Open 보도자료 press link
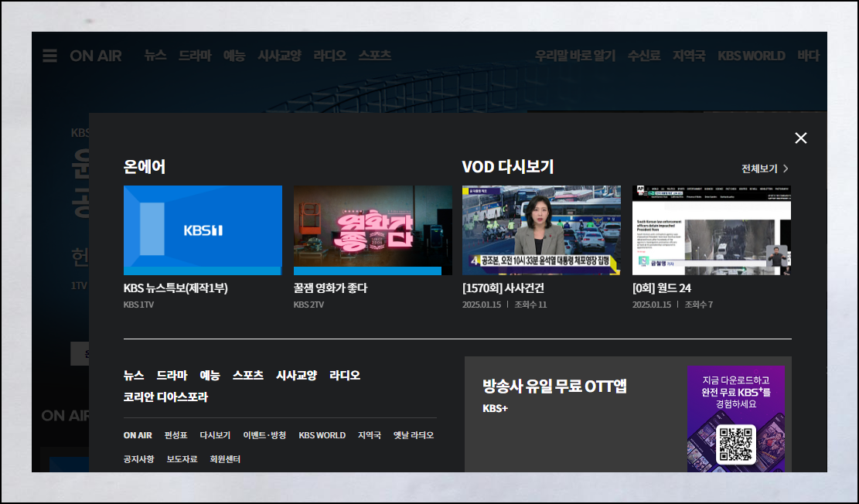This screenshot has height=504, width=859. click(182, 459)
